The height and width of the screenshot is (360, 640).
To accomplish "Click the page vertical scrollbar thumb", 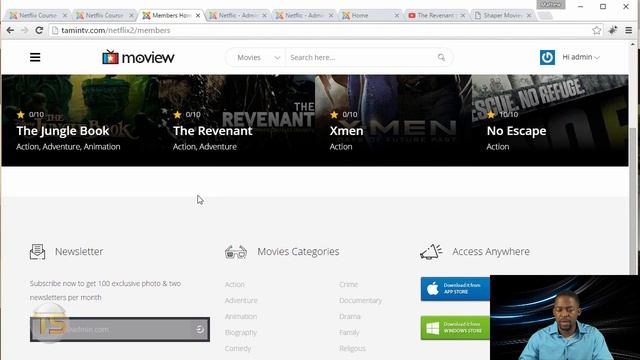I will (x=633, y=200).
